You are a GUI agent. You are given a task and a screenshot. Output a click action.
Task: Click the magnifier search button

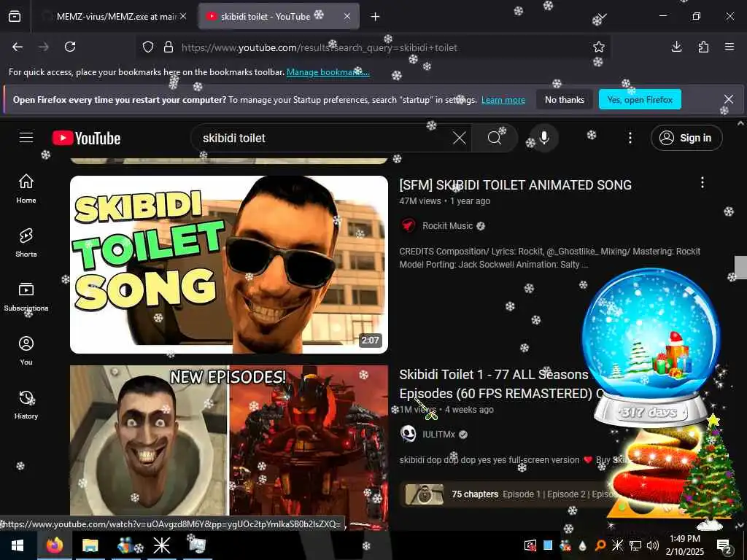[495, 138]
